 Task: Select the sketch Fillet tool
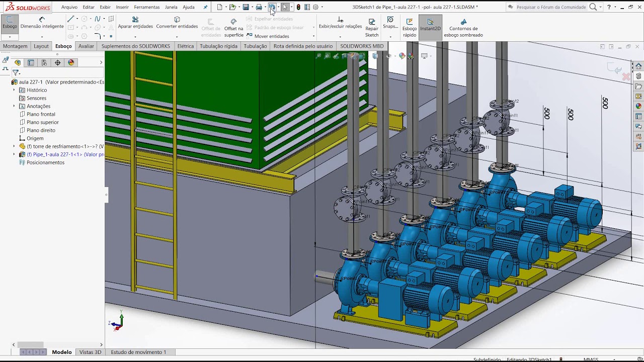point(98,36)
